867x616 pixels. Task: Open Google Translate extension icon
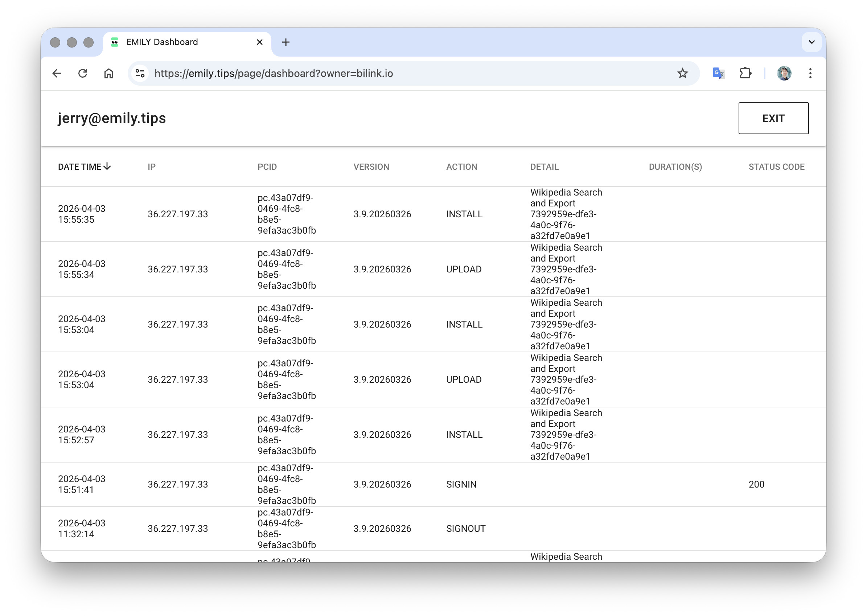pyautogui.click(x=718, y=73)
